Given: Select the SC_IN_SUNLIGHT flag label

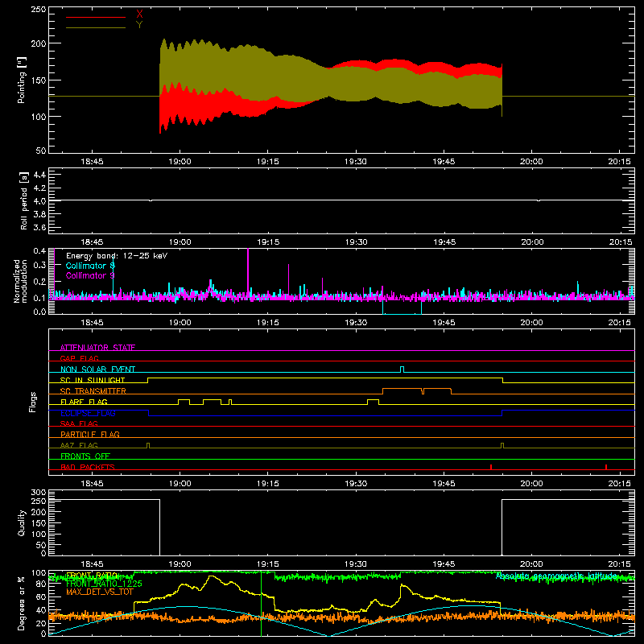Looking at the screenshot, I should click(x=93, y=380).
